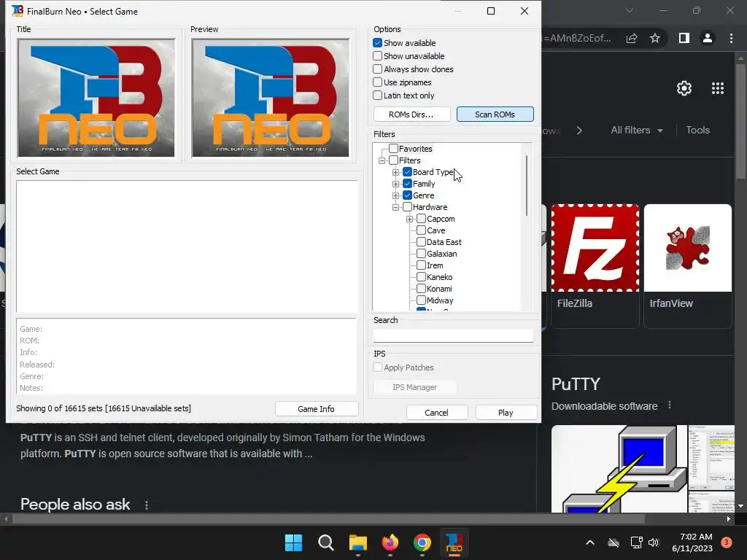Expand the Family tree node
Viewport: 747px width, 560px height.
pos(395,184)
